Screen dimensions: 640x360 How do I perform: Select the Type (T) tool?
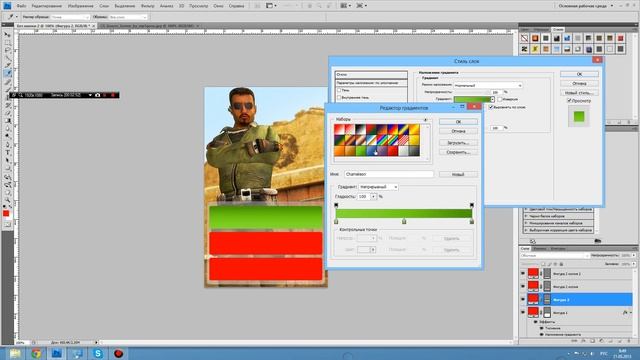[7, 152]
